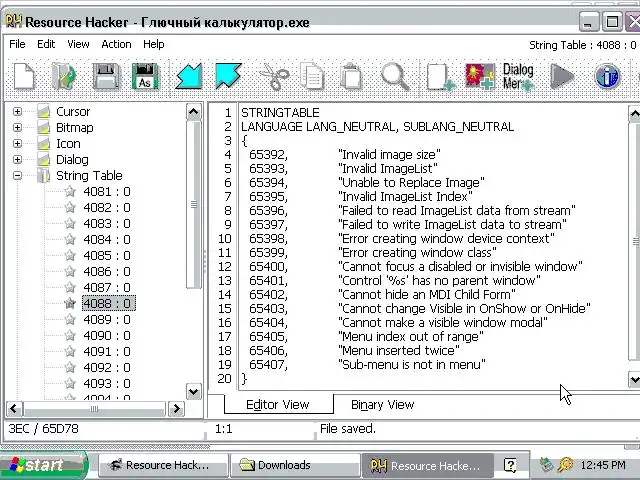The height and width of the screenshot is (480, 640).
Task: Select string table entry 4090 : 0
Action: (107, 336)
